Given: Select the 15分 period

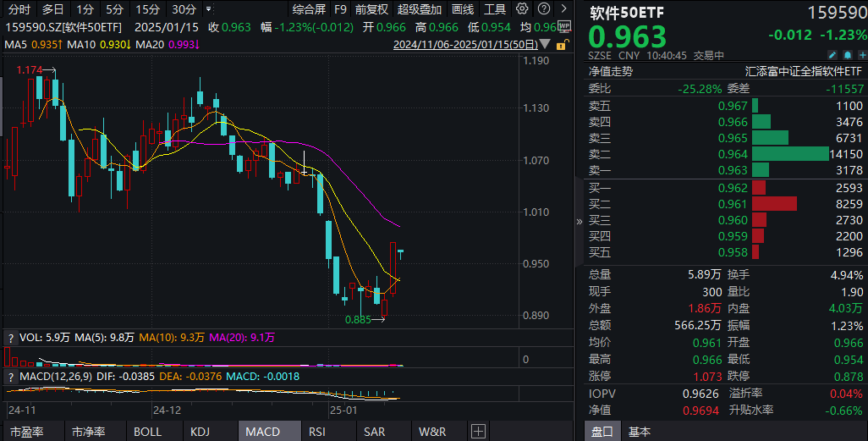Looking at the screenshot, I should 148,9.
